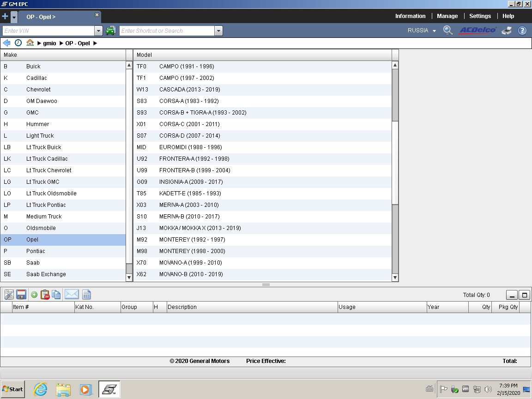Select GM Daewoo in the Make list
Image resolution: width=532 pixels, height=399 pixels.
click(x=63, y=101)
